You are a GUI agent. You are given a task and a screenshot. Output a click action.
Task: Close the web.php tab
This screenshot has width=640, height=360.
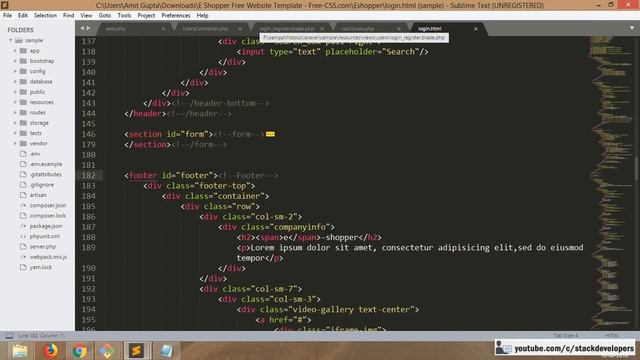point(163,29)
